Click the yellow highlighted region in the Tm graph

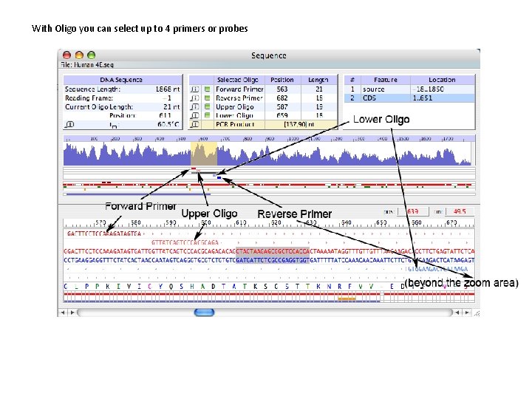tap(204, 154)
